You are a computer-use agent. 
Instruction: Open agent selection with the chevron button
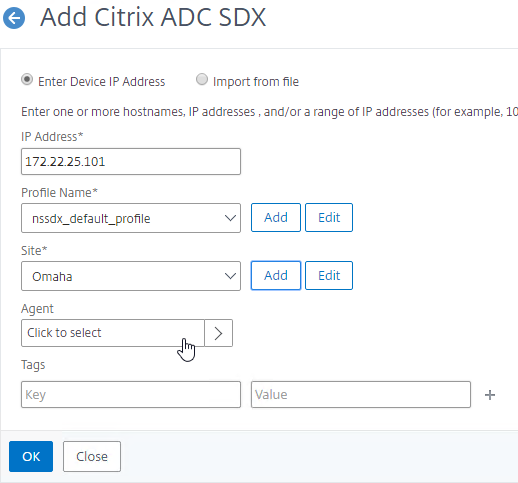click(218, 333)
